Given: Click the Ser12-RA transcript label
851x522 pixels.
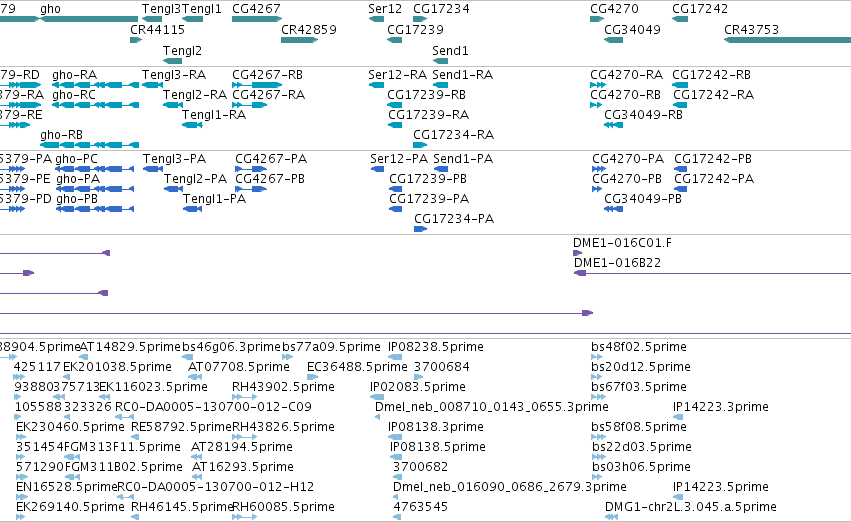Looking at the screenshot, I should (x=397, y=75).
